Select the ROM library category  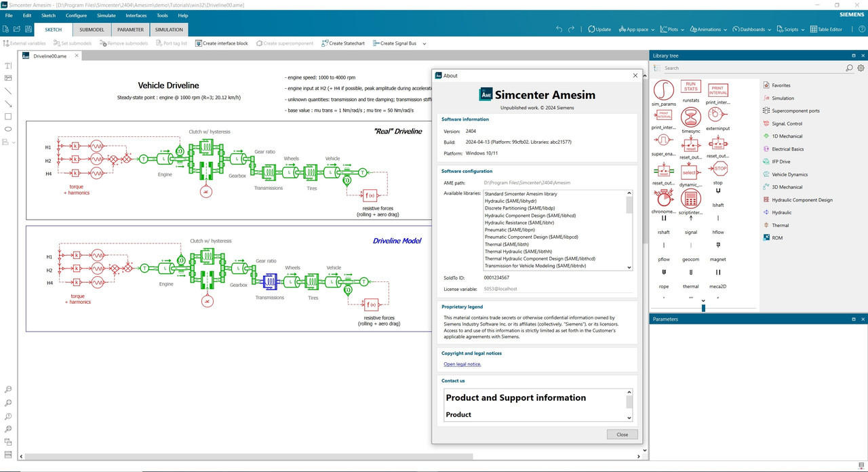tap(777, 238)
